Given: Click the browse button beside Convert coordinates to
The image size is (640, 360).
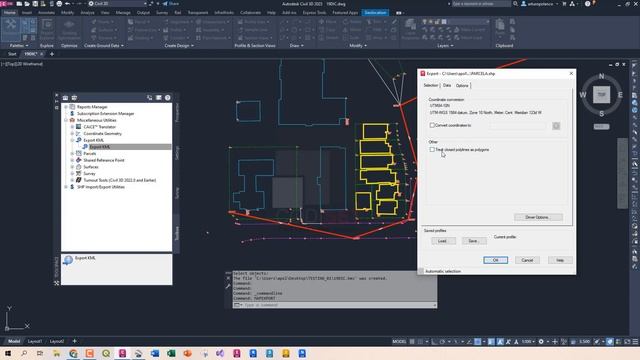Looking at the screenshot, I should pos(556,126).
